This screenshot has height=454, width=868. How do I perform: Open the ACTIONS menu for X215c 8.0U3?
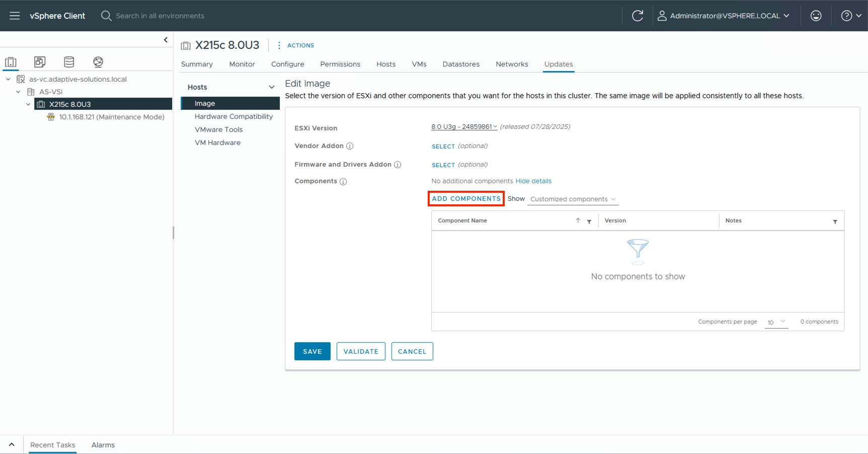click(300, 45)
